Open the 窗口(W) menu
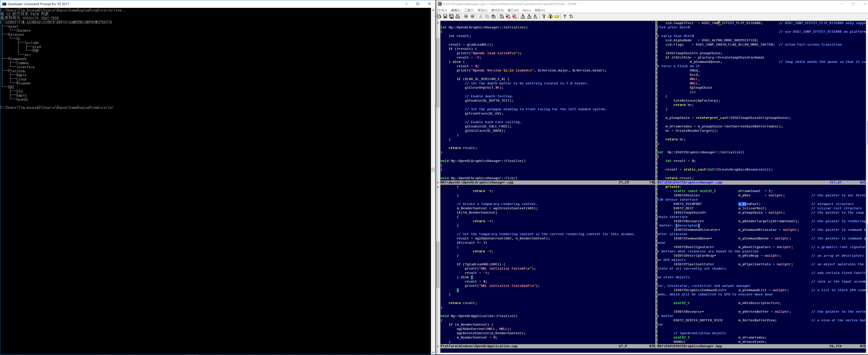This screenshot has width=868, height=355. tap(513, 10)
